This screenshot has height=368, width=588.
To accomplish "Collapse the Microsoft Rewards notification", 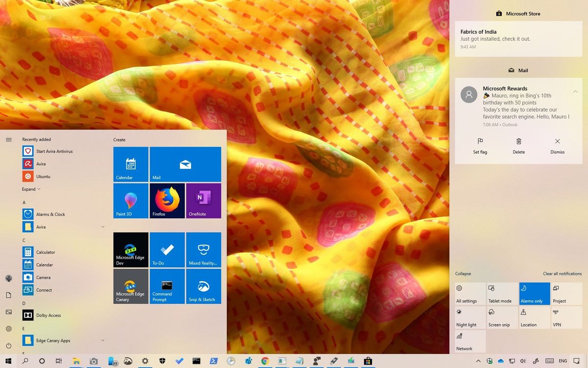I will click(x=575, y=91).
